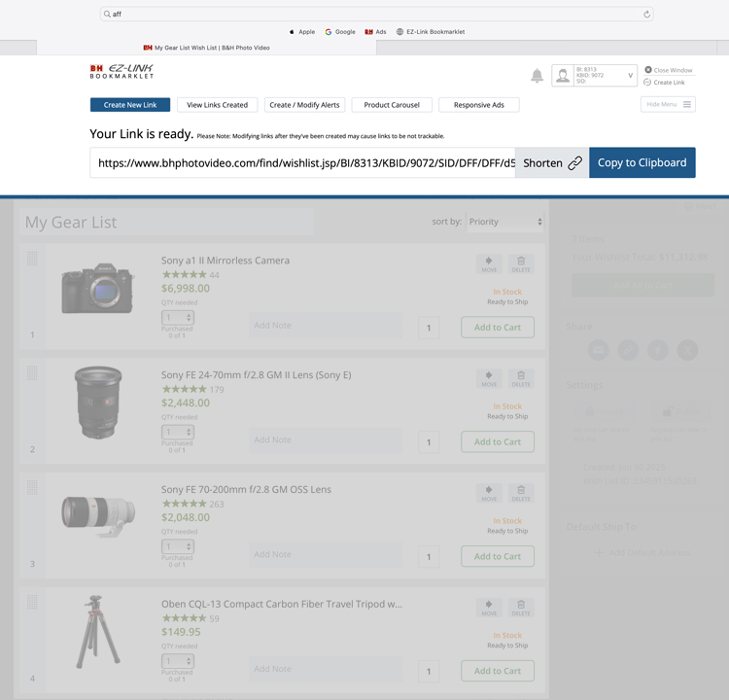The image size is (729, 700).
Task: Open QTY needed selector for Sony a1 II
Action: [x=178, y=318]
